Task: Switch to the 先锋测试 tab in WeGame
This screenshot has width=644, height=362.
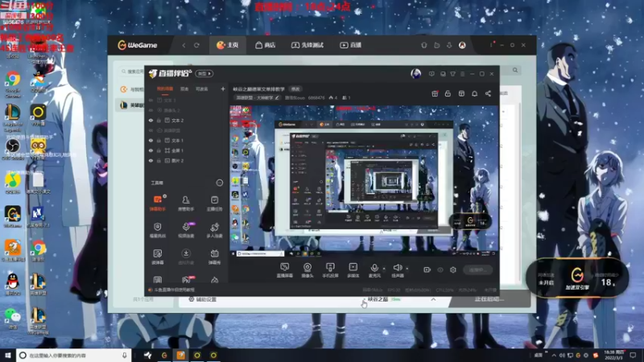Action: point(308,45)
